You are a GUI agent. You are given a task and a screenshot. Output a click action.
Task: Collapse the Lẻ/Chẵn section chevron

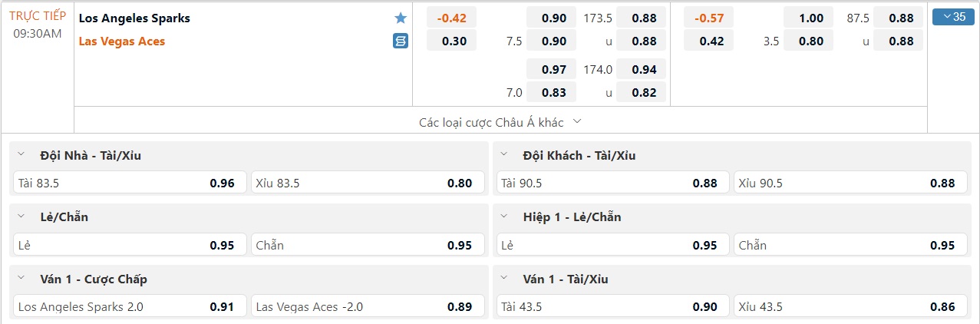21,217
